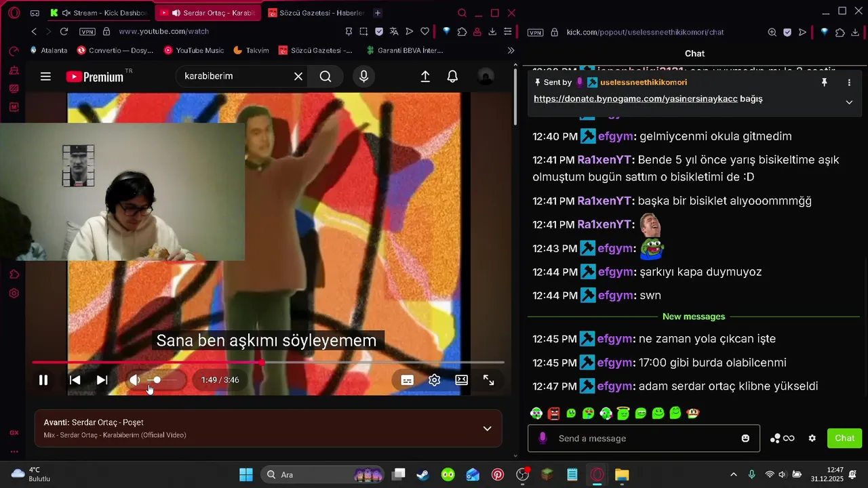Image resolution: width=868 pixels, height=488 pixels.
Task: Click the Send a message input field
Action: point(644,439)
